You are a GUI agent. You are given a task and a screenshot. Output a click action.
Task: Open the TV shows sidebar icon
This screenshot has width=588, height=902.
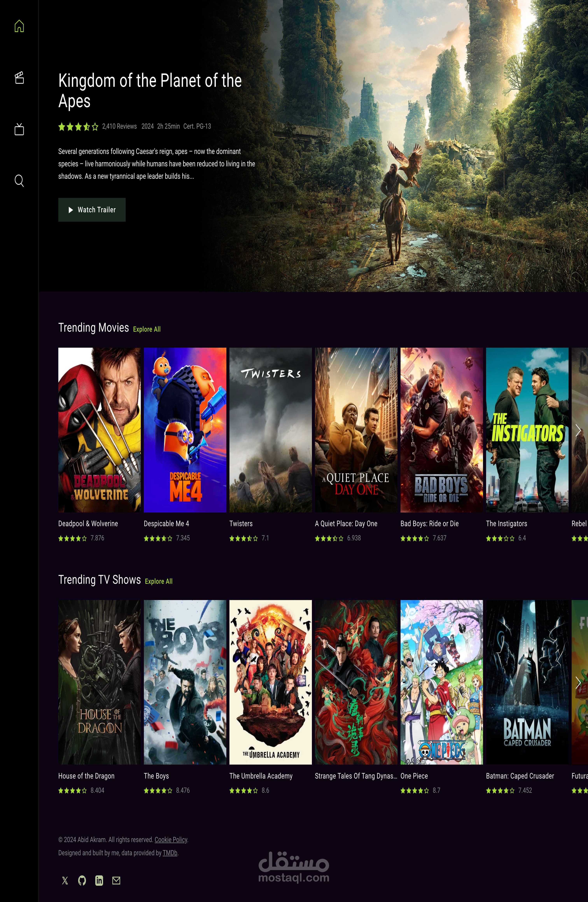[x=19, y=129]
